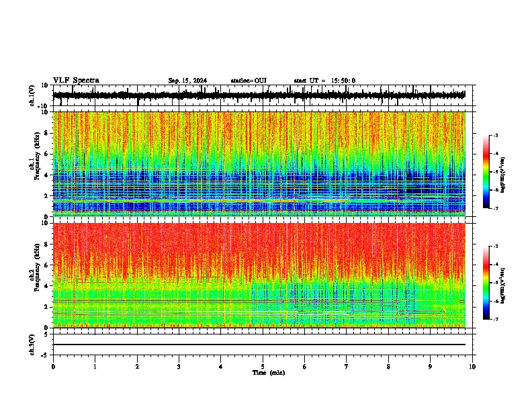Click the "-7" tick on ch.2 colorbar
The image size is (532, 411).
click(x=496, y=319)
